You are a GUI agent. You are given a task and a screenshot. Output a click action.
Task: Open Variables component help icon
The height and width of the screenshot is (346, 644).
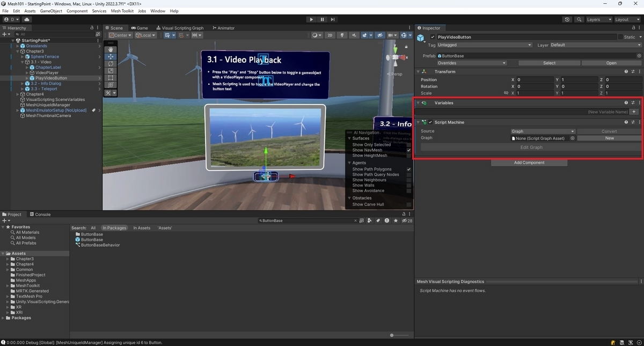pos(626,102)
